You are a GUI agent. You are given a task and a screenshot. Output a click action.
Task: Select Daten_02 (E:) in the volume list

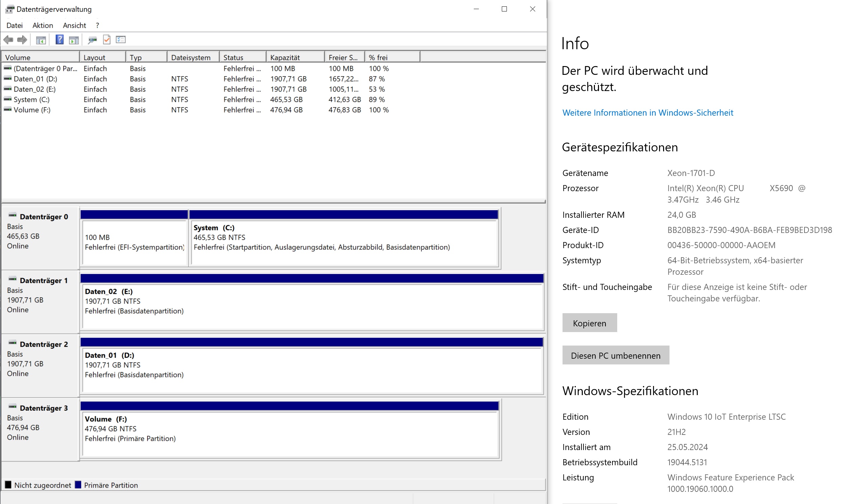(x=35, y=89)
